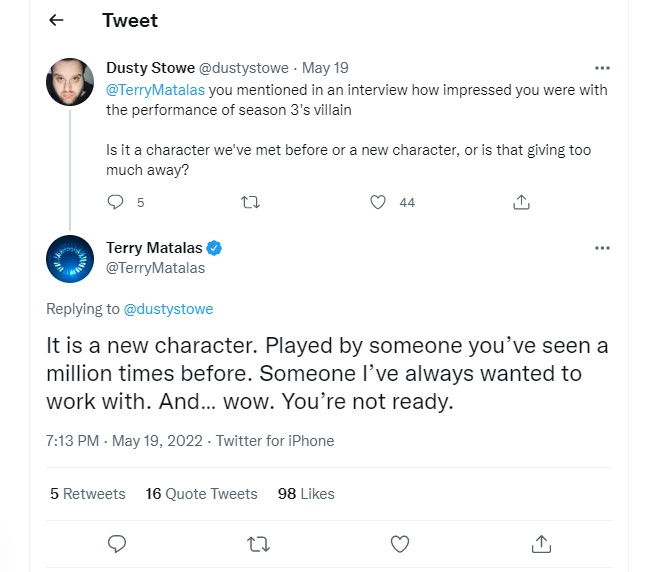Open more options on Dusty Stowe's tweet

602,68
